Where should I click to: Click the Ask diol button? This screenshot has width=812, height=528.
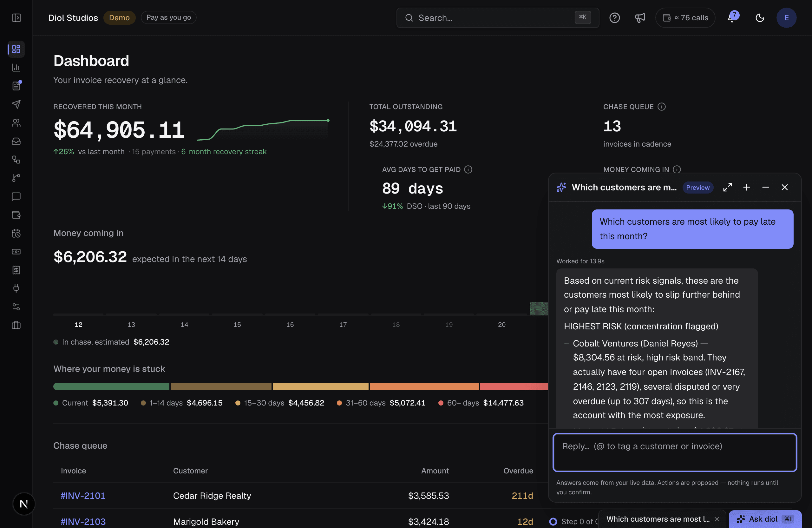pyautogui.click(x=765, y=519)
